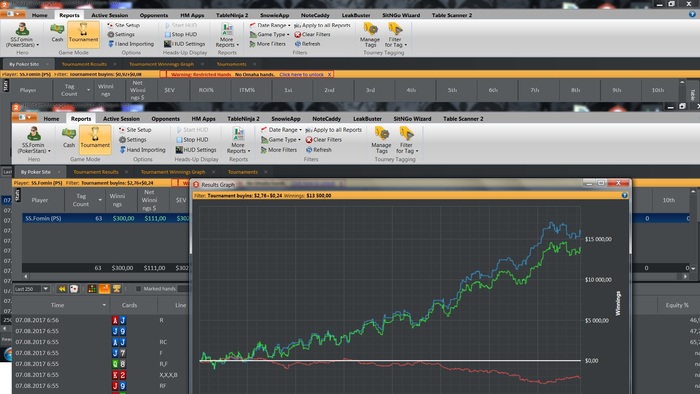This screenshot has height=394, width=700.
Task: Click Refresh in back window ribbon
Action: coord(307,44)
